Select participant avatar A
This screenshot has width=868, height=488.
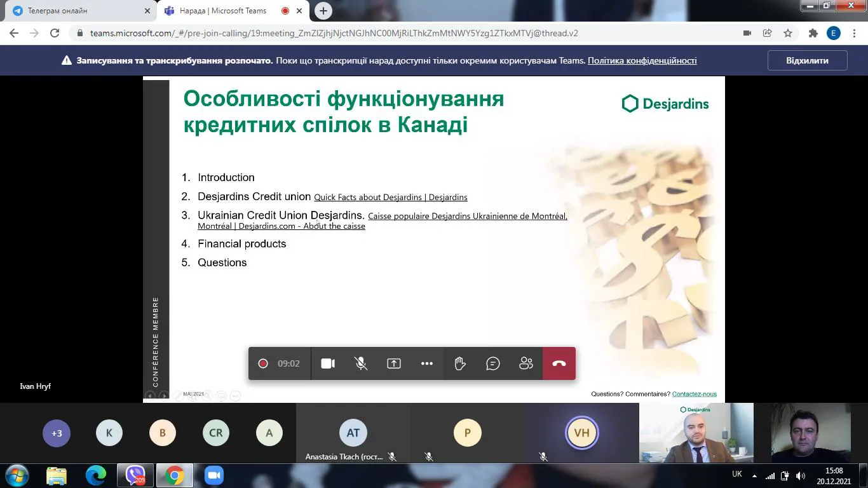click(x=269, y=433)
